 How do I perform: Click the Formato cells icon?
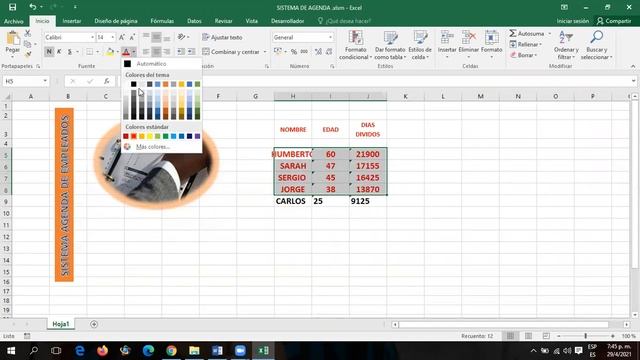(491, 38)
